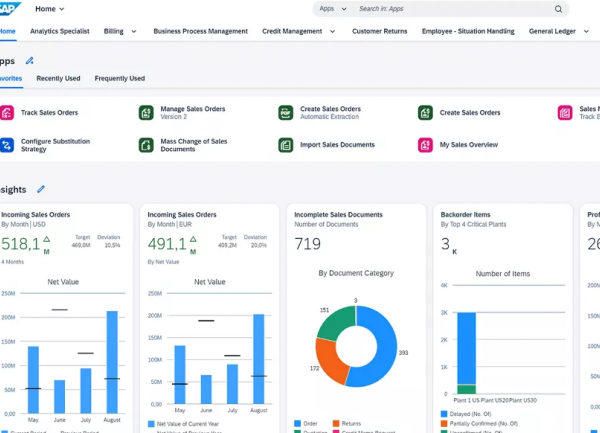Click the August bar in USD chart
The image size is (600, 433).
point(112,362)
